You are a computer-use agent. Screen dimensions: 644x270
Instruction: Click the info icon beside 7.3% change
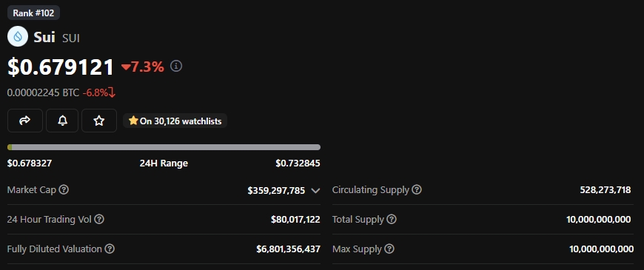click(176, 66)
